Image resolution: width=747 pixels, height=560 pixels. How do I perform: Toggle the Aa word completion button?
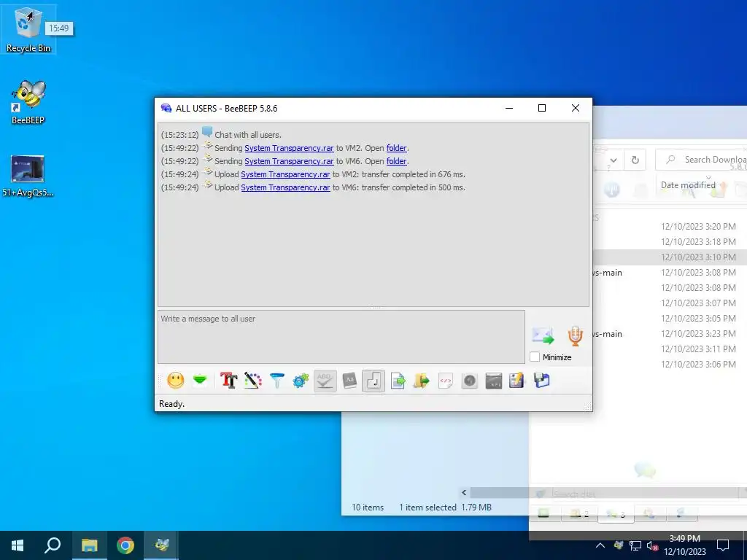(349, 381)
